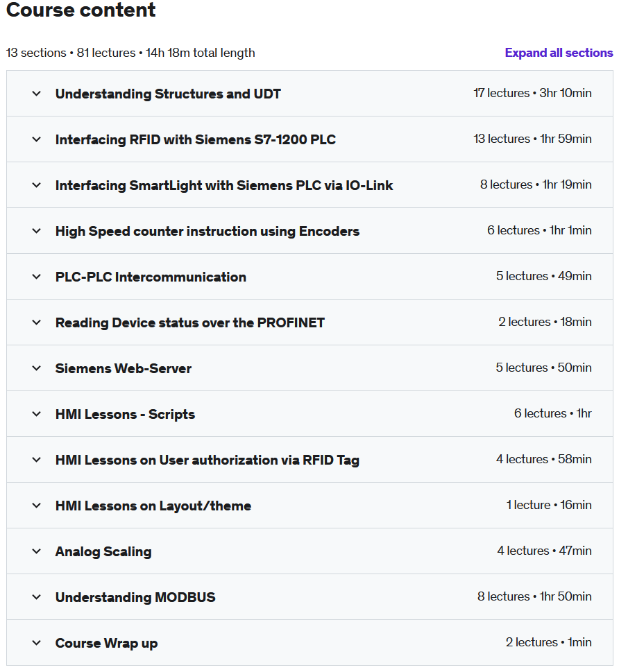Click chevron beside Siemens Web-Server section

point(37,368)
